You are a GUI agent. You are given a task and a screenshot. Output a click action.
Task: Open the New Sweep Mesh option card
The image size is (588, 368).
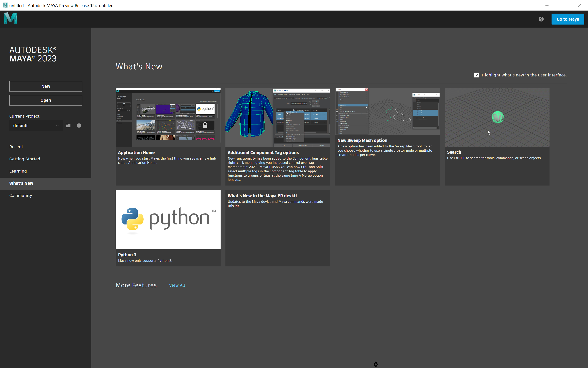click(x=387, y=136)
